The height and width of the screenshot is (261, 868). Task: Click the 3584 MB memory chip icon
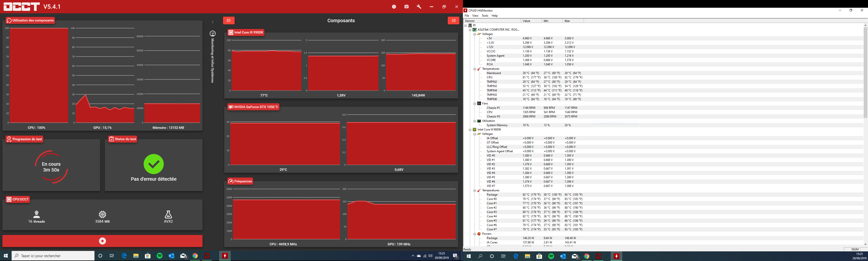[x=102, y=214]
